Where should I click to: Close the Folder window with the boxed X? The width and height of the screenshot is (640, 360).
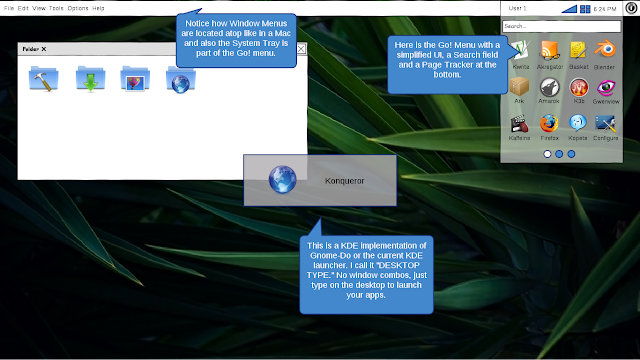(301, 49)
